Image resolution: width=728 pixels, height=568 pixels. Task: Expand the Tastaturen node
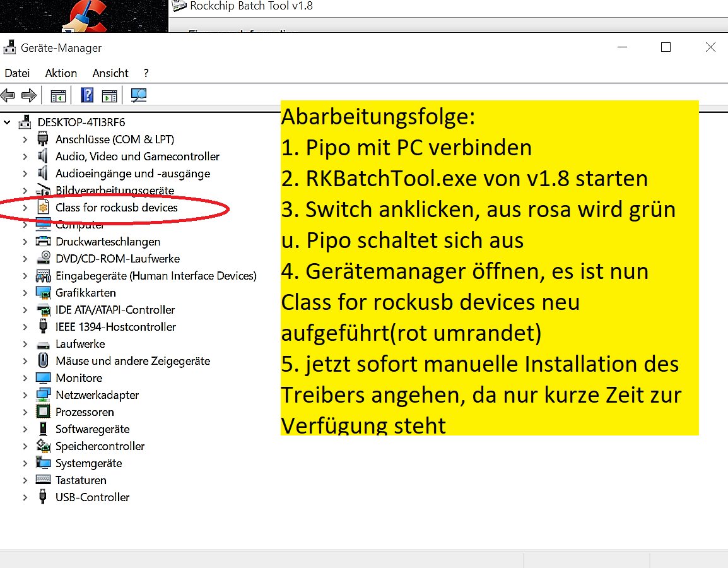25,480
